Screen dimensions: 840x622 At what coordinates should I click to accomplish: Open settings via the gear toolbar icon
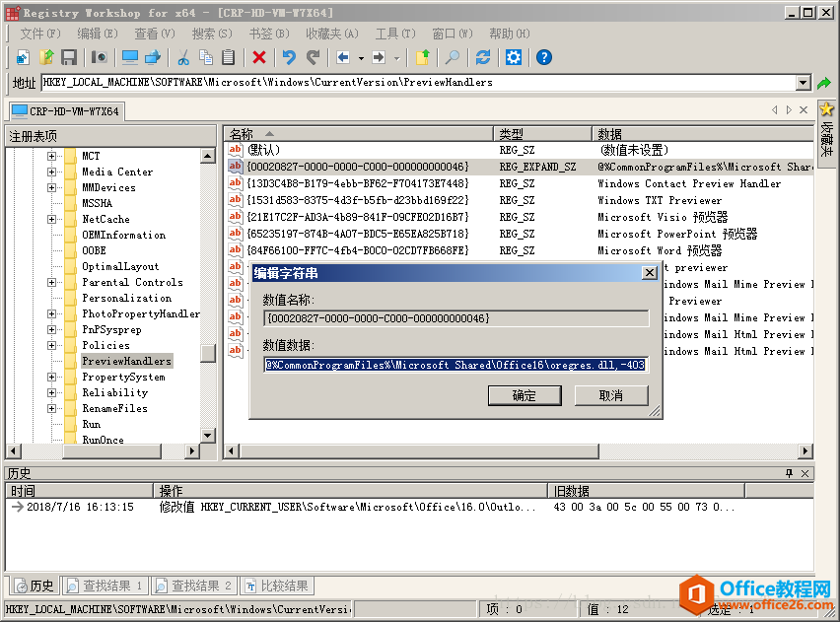[x=513, y=57]
